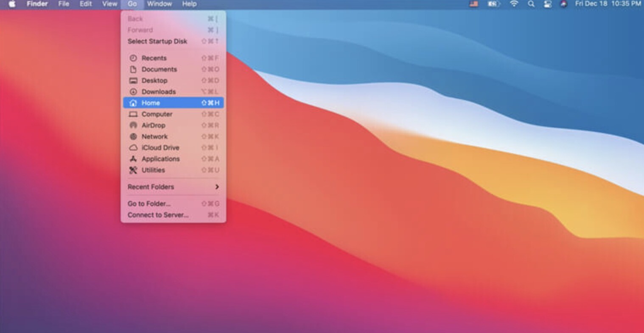Click the Recent Folders label

pos(151,187)
